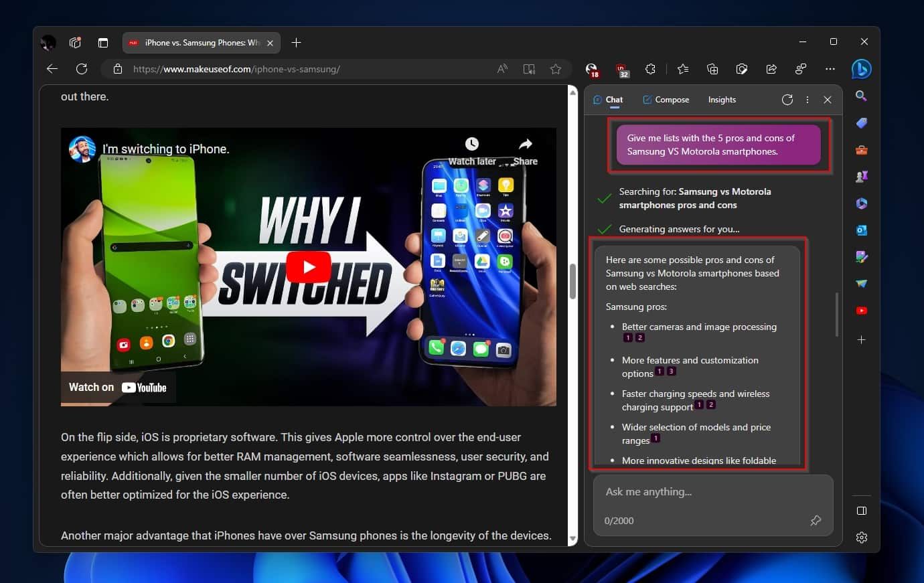Click Watch on YouTube link
This screenshot has width=924, height=583.
[x=118, y=388]
